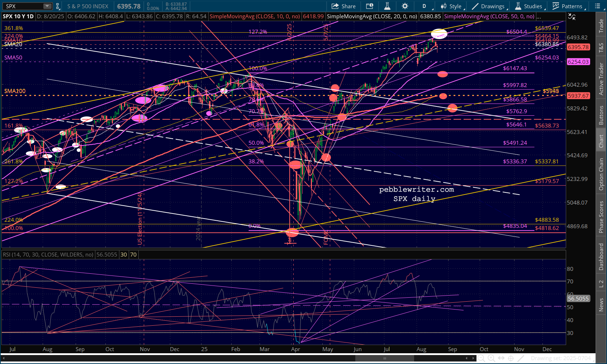
Task: Activate the crosshair pointer icon
Action: pos(511,358)
